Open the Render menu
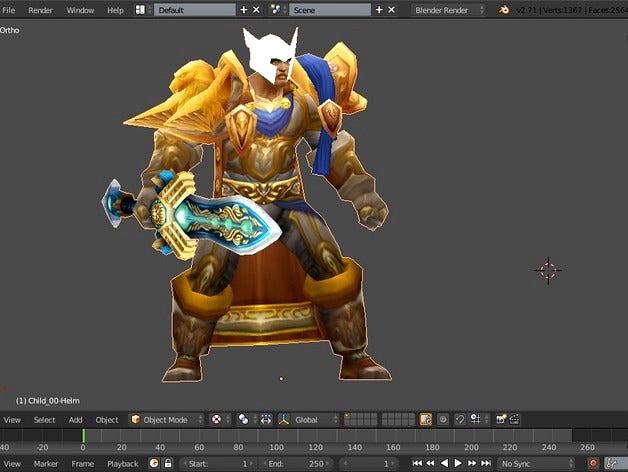Image resolution: width=628 pixels, height=472 pixels. click(40, 9)
